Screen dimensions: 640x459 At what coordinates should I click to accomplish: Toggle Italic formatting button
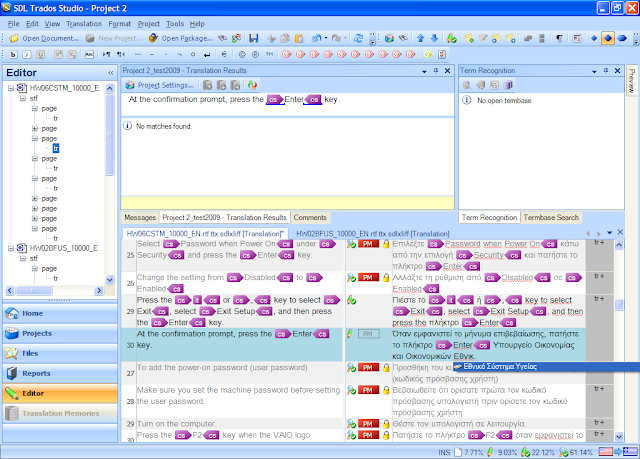27,54
